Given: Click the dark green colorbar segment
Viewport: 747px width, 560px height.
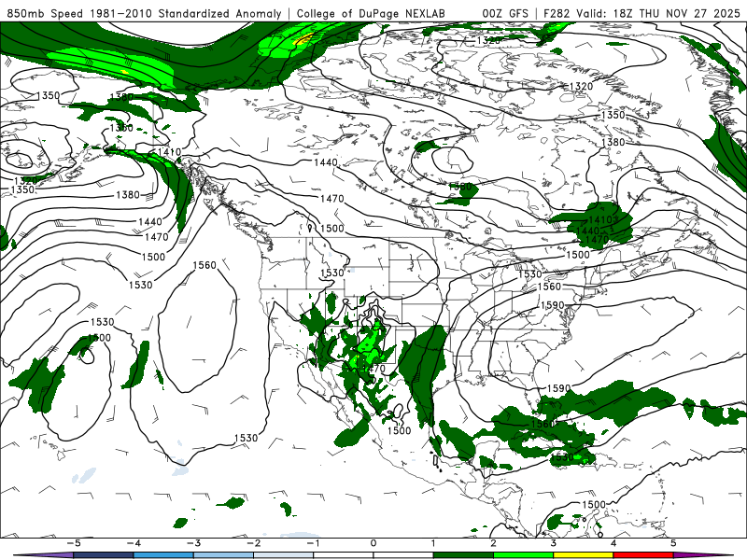Looking at the screenshot, I should (x=463, y=555).
